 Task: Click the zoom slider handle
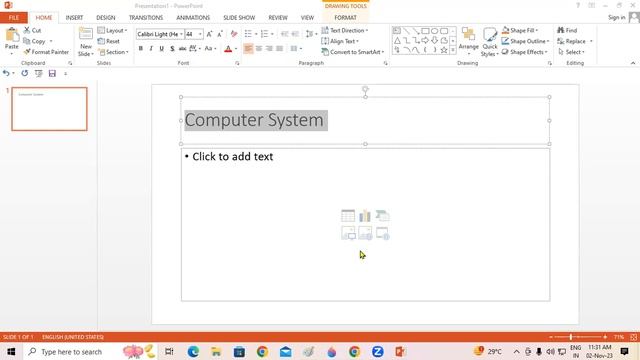tap(571, 337)
